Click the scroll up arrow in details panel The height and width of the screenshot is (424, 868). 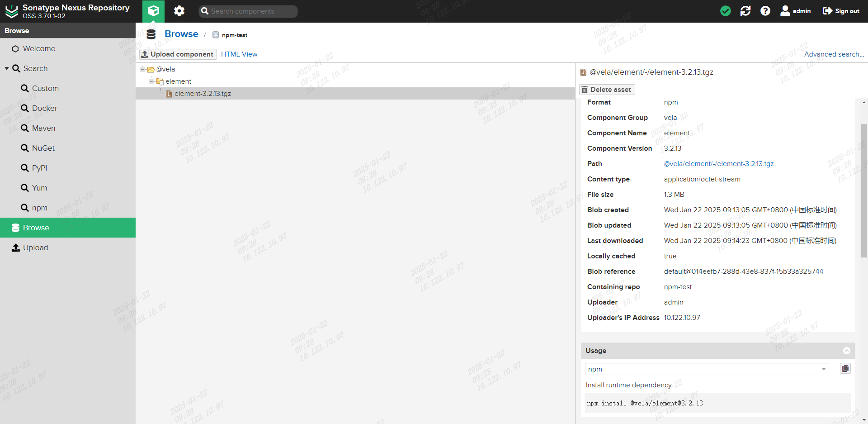[864, 102]
